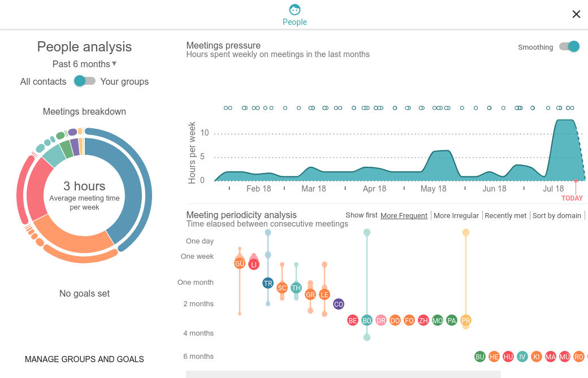Open the green BU contact bubble
The height and width of the screenshot is (378, 588).
(x=480, y=357)
